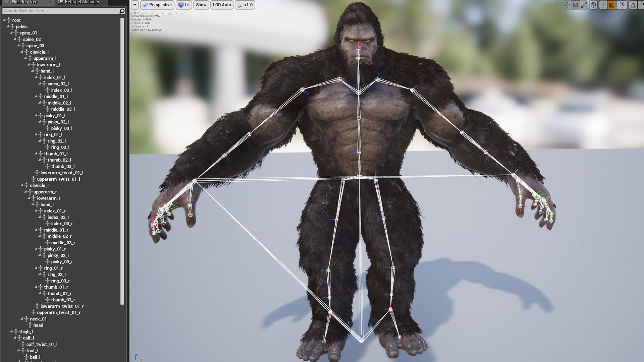
Task: Select the rotate gizmo tool
Action: pos(576,5)
